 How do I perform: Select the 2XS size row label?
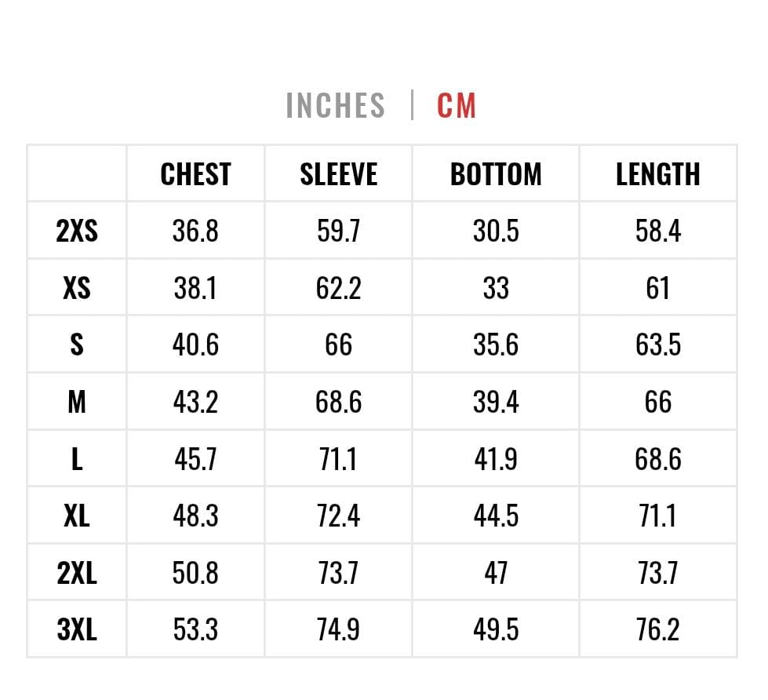click(77, 231)
